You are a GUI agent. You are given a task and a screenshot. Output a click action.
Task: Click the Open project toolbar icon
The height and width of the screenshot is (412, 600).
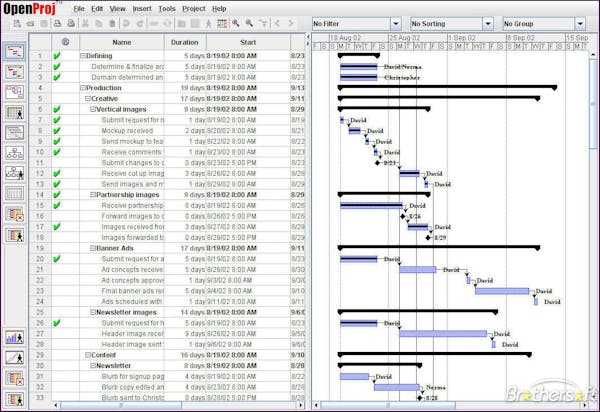point(30,24)
